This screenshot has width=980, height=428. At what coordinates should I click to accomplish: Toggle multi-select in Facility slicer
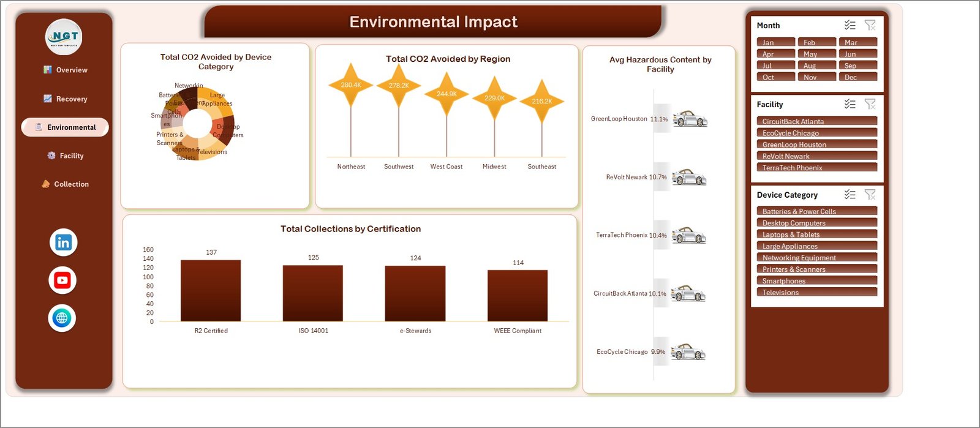click(850, 104)
